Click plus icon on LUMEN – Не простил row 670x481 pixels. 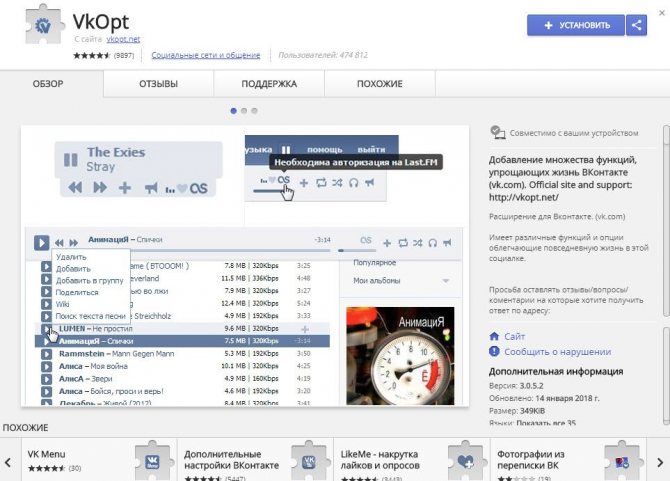305,329
